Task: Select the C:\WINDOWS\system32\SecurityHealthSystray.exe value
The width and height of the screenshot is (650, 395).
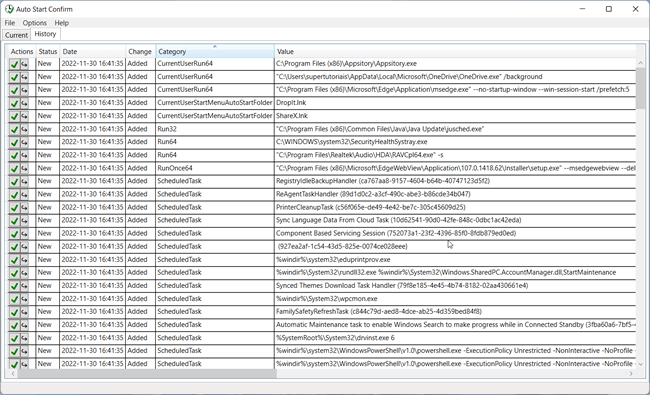Action: (x=352, y=142)
